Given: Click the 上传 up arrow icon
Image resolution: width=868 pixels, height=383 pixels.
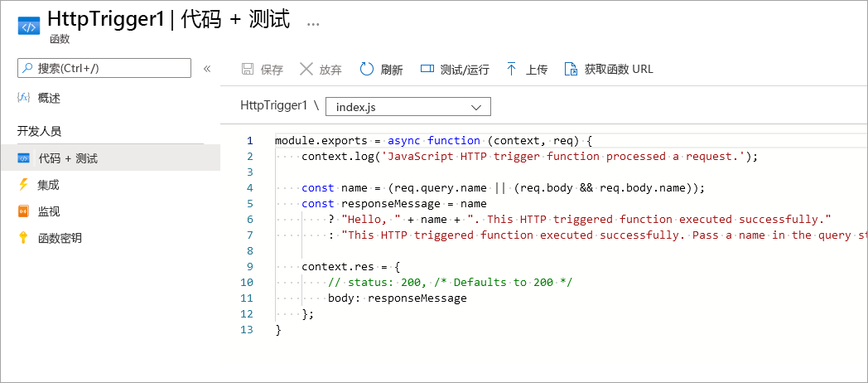Looking at the screenshot, I should tap(512, 70).
